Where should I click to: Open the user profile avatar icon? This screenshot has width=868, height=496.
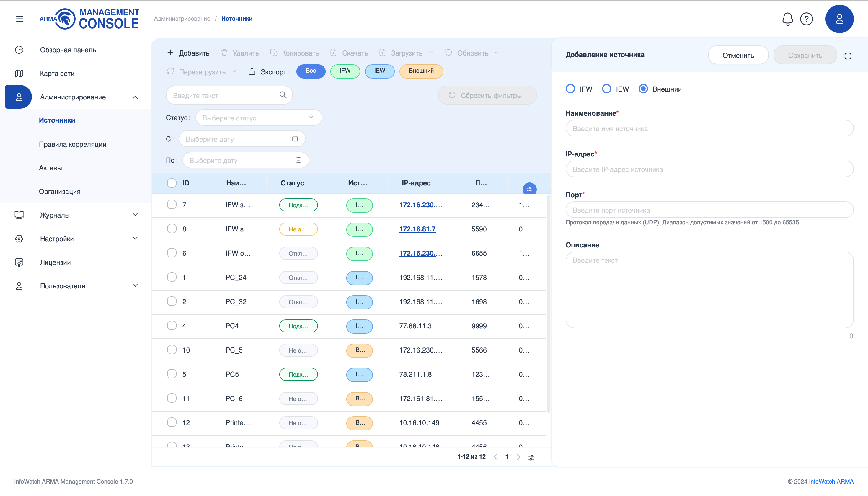839,19
